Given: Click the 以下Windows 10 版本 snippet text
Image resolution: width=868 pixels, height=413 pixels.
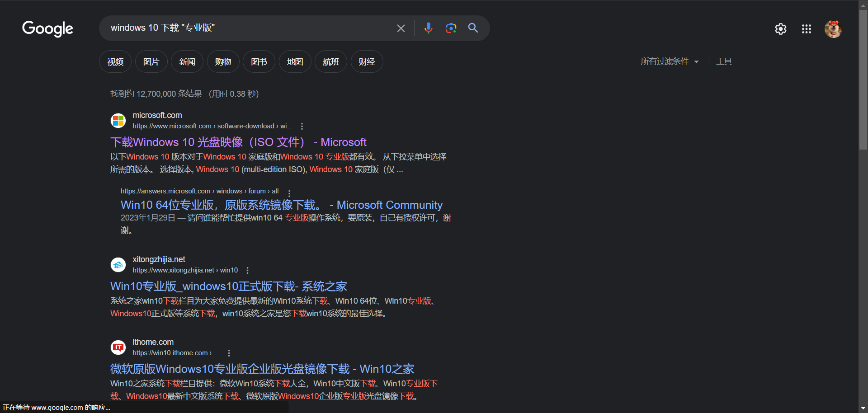Looking at the screenshot, I should pyautogui.click(x=278, y=163).
